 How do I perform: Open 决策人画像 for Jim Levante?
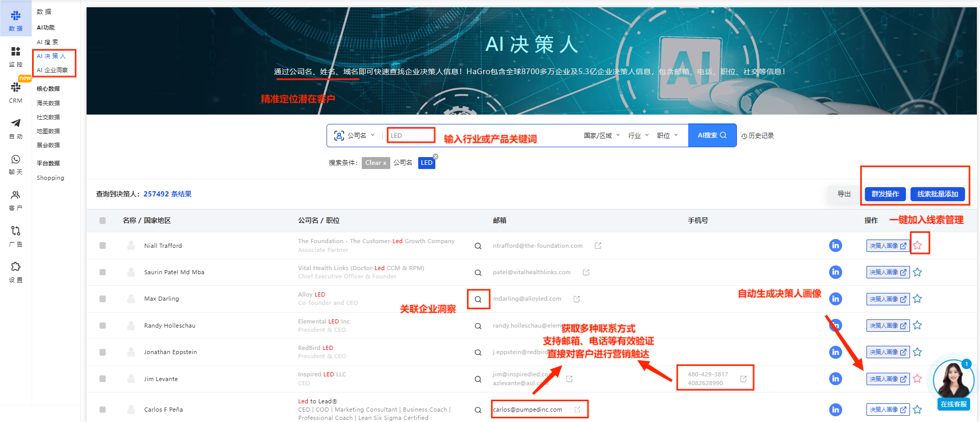tap(888, 379)
